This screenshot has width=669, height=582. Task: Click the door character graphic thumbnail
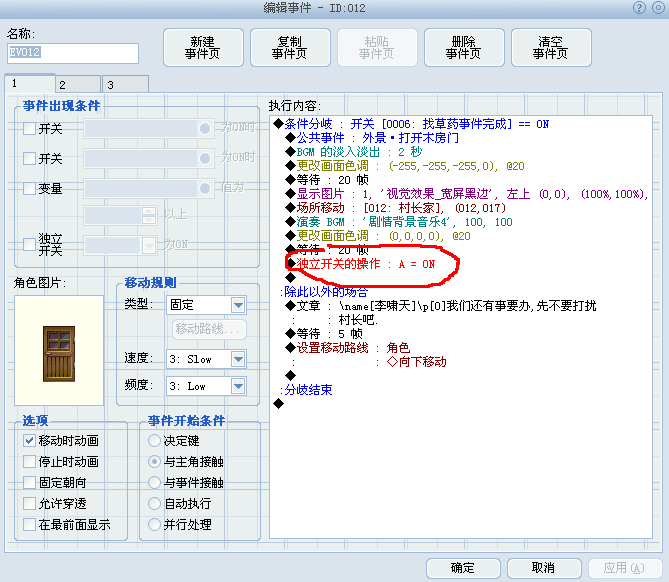click(x=59, y=350)
